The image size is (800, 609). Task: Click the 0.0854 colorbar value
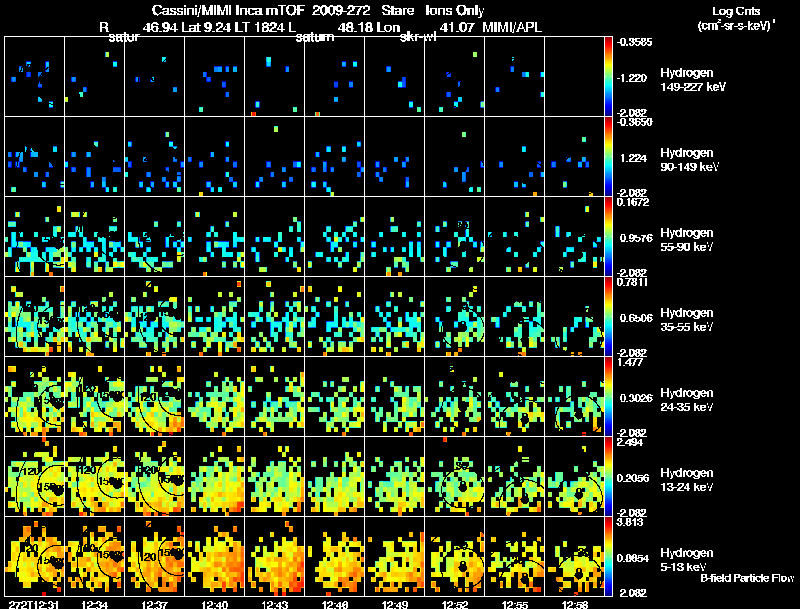point(633,558)
